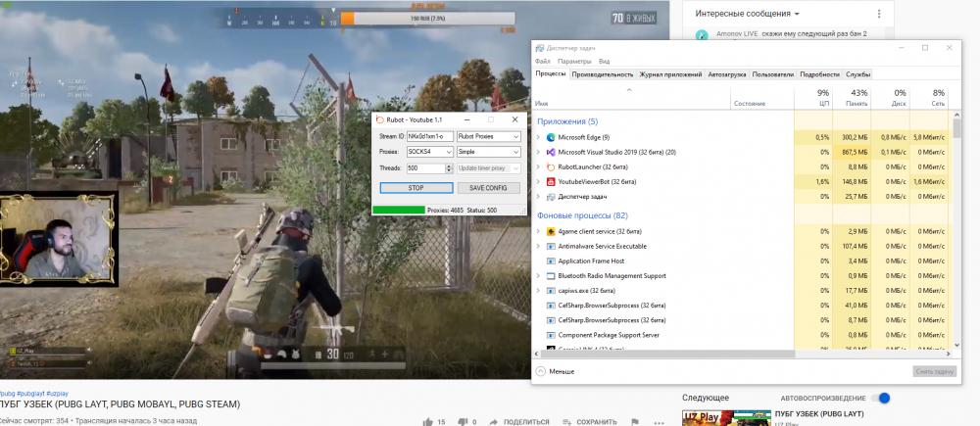This screenshot has height=426, width=980.
Task: Click the Диспетчер задач process icon
Action: coord(551,197)
